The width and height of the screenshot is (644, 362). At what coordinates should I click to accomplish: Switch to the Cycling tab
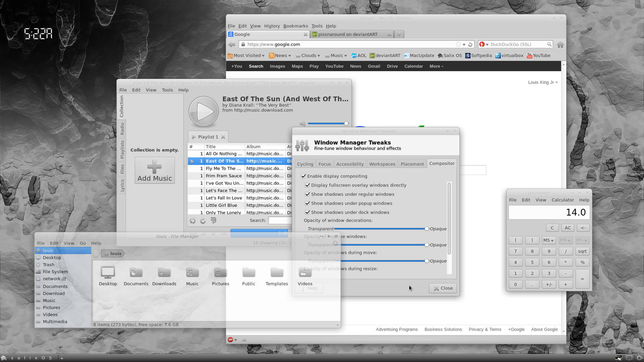click(305, 164)
